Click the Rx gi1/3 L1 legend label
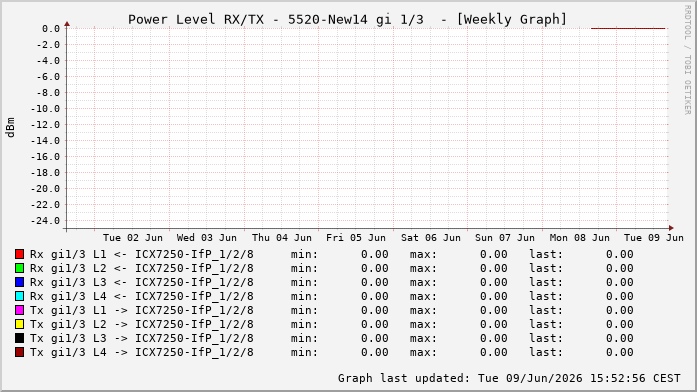 [x=142, y=254]
